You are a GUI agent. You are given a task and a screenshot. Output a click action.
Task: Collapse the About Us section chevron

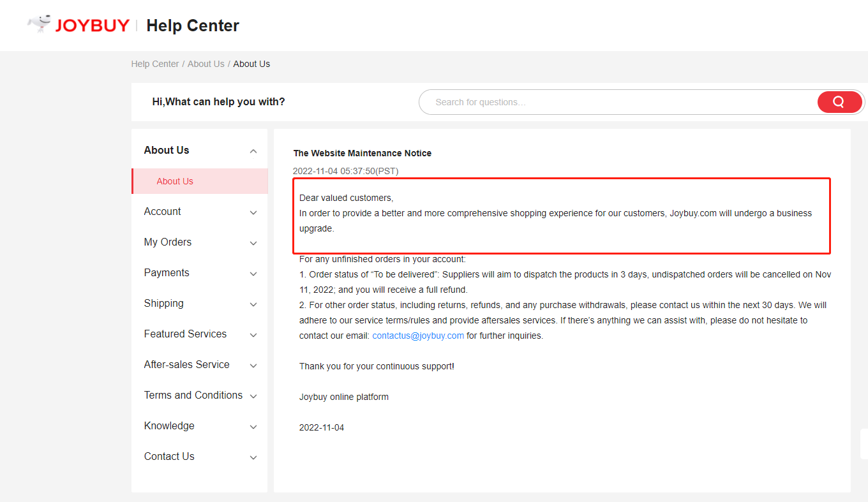pos(253,151)
